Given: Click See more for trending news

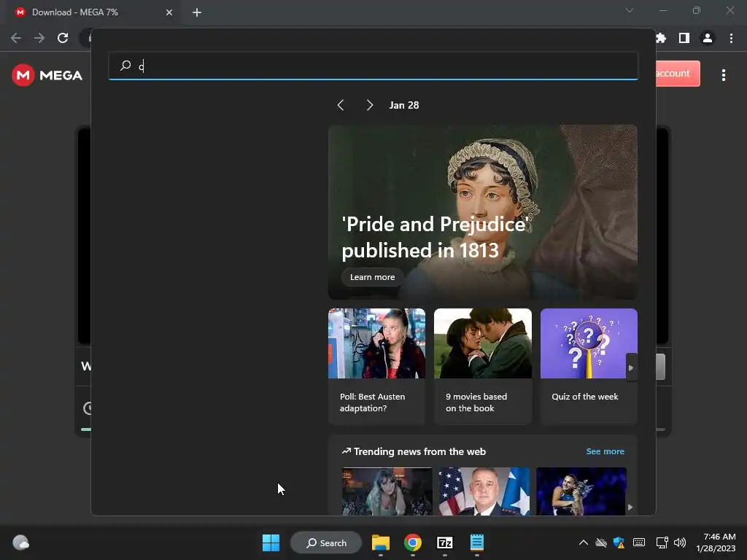Looking at the screenshot, I should (x=605, y=451).
